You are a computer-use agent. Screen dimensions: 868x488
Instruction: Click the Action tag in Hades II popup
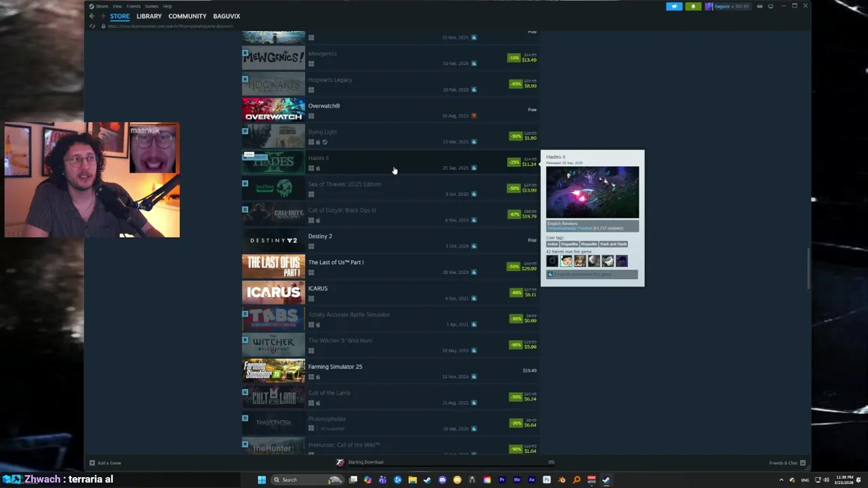point(552,244)
